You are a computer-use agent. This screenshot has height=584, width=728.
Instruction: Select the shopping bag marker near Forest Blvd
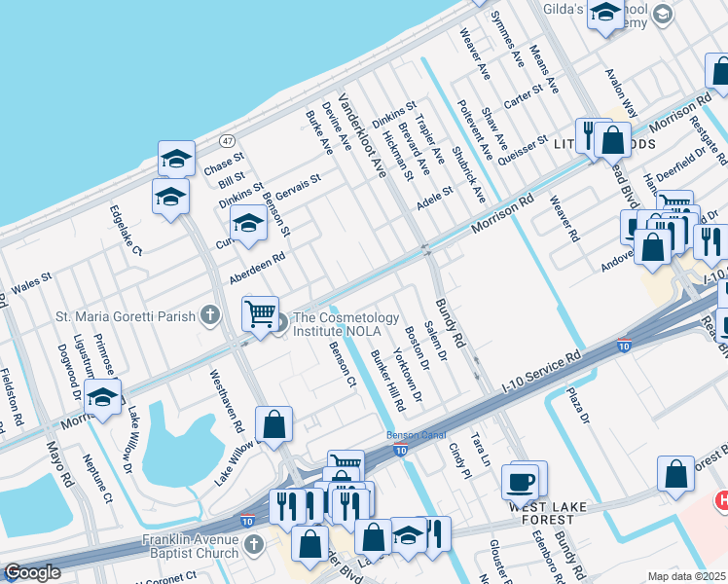[676, 475]
